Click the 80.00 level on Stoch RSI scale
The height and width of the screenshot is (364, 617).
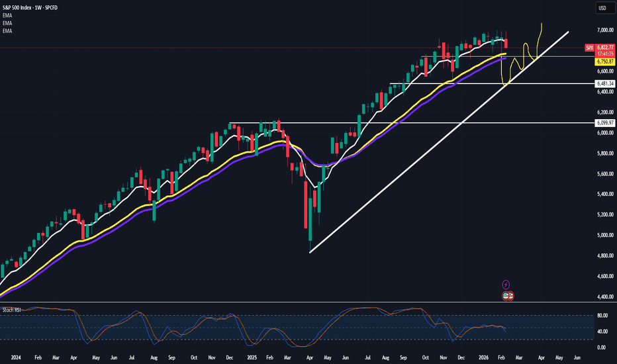(602, 315)
